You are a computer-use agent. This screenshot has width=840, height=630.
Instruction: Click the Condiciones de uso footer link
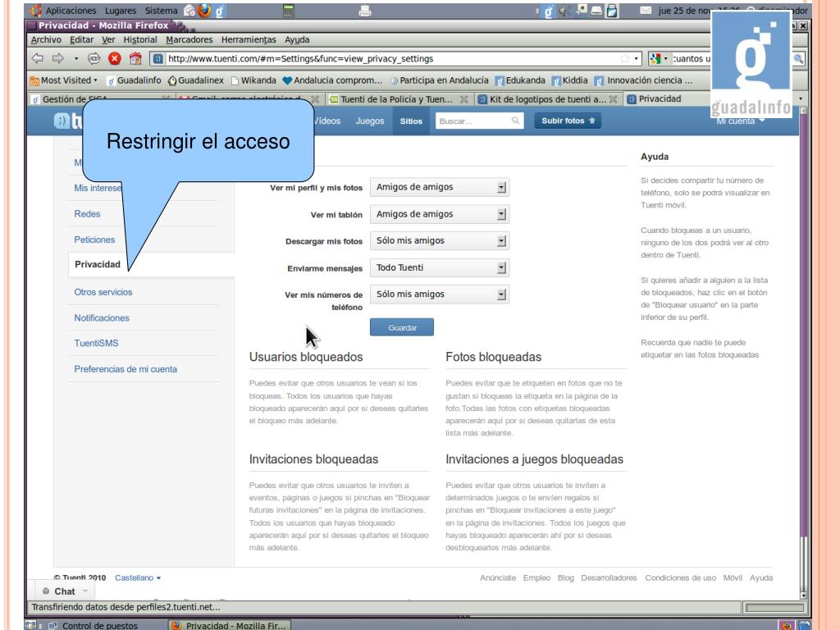680,577
